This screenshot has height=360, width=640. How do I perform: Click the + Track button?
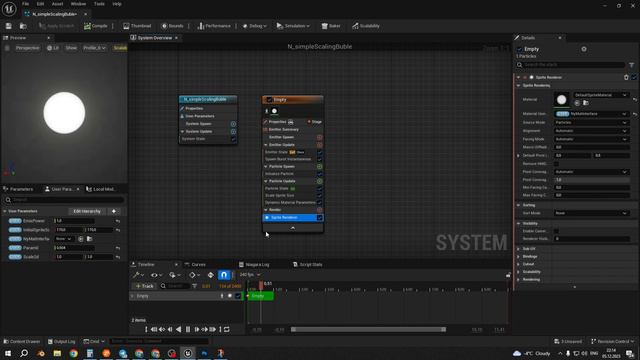pos(144,286)
